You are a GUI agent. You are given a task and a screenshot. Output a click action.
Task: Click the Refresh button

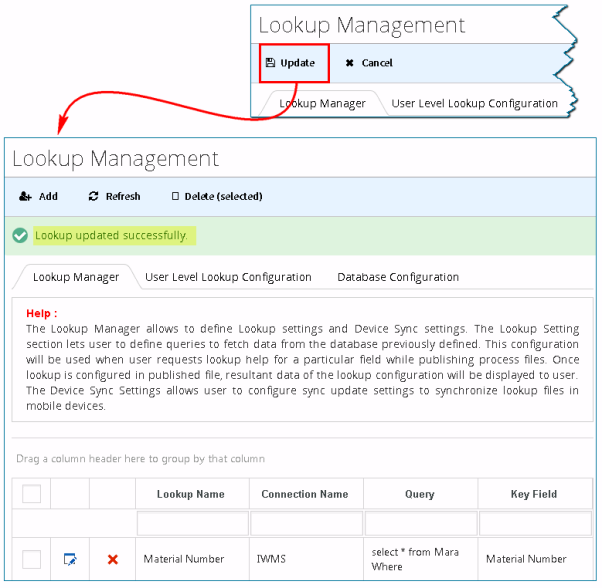click(x=114, y=196)
